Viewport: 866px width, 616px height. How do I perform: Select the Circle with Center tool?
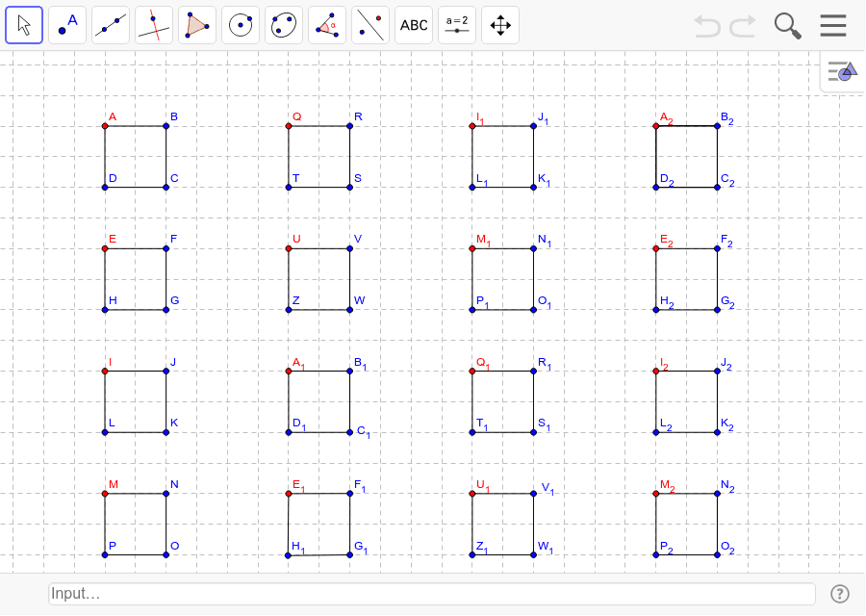(x=240, y=24)
